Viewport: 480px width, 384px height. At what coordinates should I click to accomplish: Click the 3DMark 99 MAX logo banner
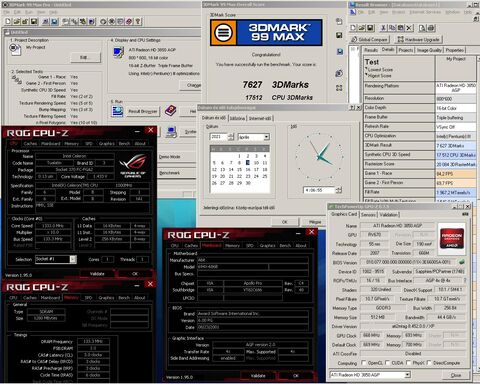click(x=266, y=32)
